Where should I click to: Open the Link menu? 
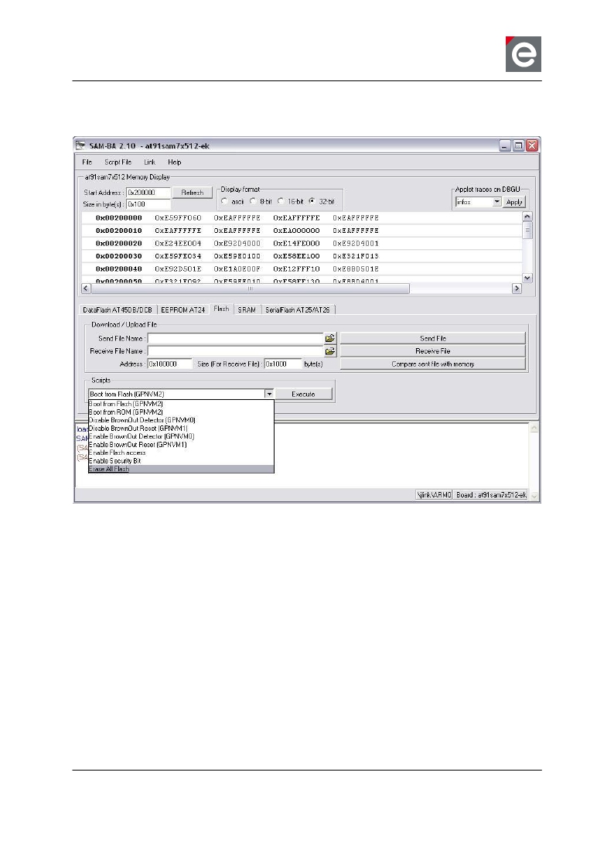[149, 162]
